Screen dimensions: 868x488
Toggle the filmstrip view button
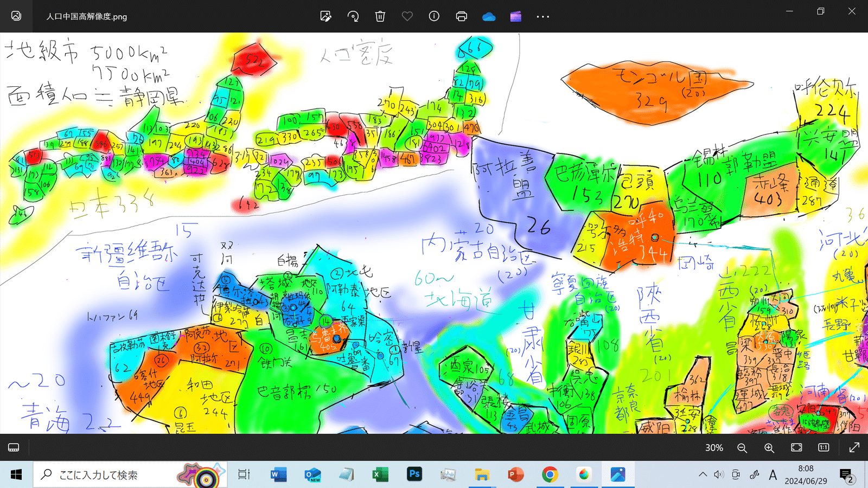(x=14, y=447)
